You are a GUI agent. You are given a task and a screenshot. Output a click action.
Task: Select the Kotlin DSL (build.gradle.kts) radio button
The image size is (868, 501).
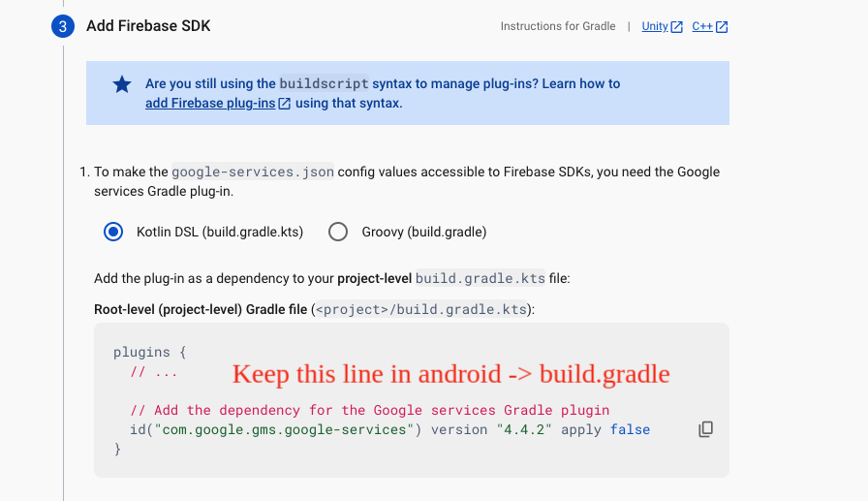113,232
